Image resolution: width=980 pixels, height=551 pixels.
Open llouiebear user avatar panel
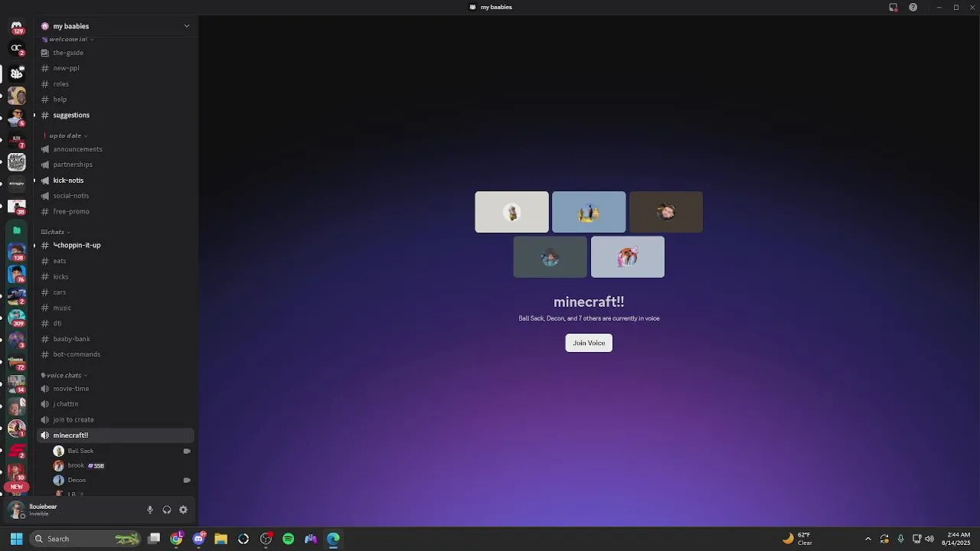pos(17,510)
